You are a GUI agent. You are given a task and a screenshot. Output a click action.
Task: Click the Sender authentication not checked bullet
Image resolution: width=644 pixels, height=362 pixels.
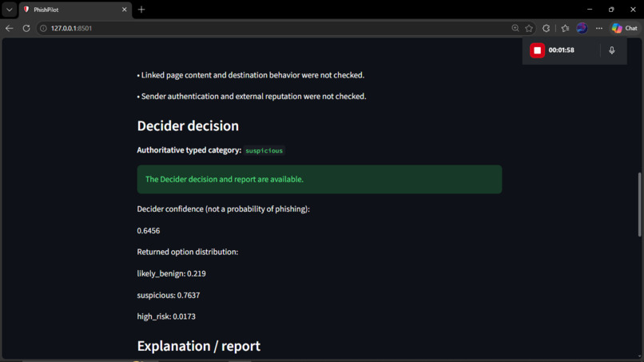252,96
